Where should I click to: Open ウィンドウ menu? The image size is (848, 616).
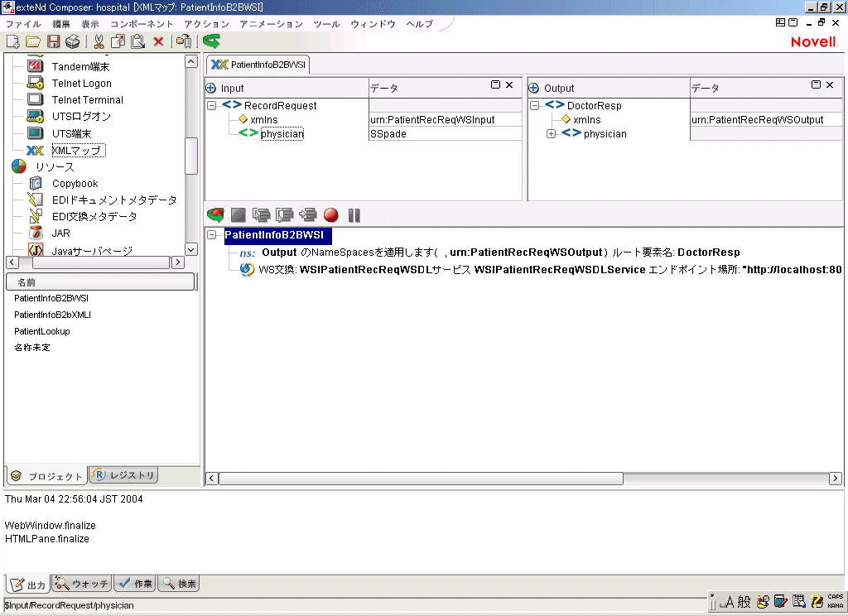[x=373, y=24]
